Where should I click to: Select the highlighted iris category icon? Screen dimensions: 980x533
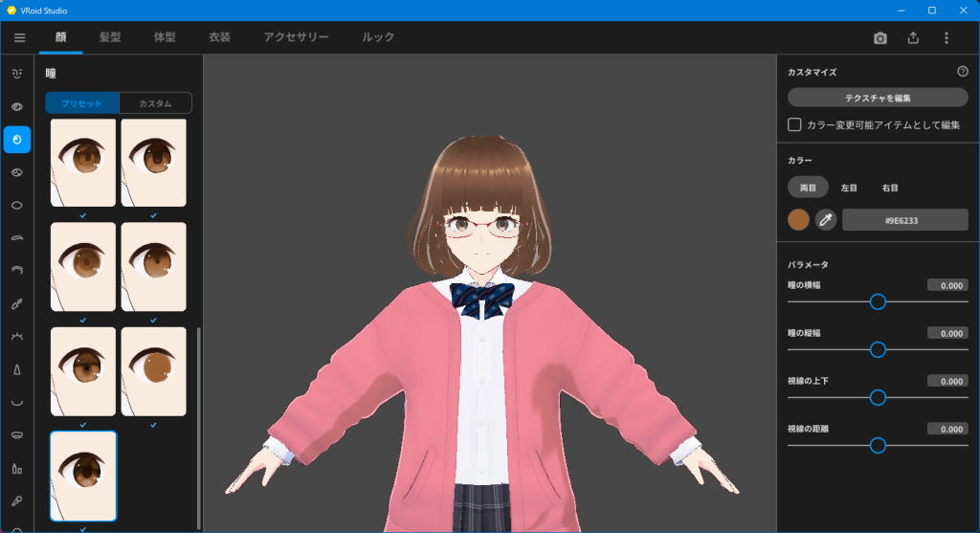tap(17, 140)
